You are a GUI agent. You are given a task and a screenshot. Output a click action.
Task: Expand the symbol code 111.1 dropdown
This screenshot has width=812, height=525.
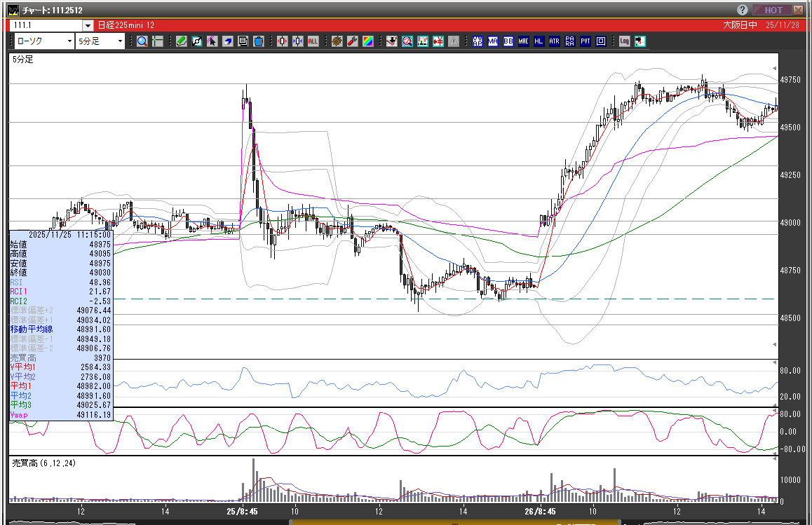coord(87,26)
